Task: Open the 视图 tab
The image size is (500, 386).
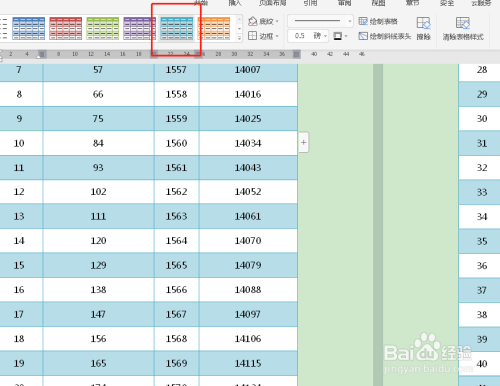Action: click(378, 3)
